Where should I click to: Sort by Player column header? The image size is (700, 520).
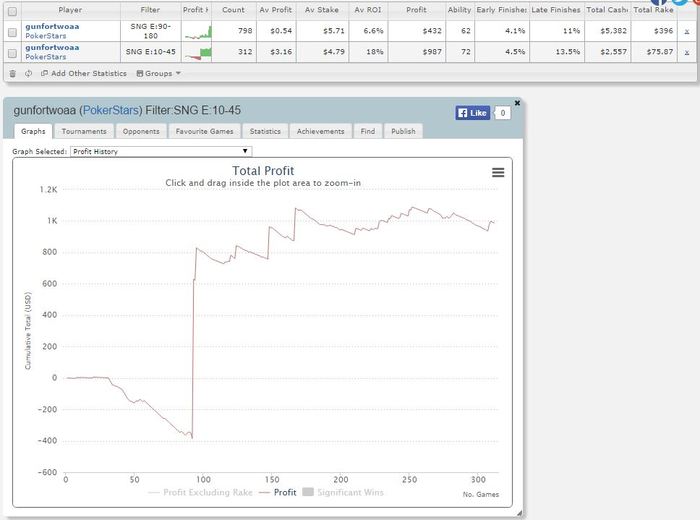click(x=70, y=10)
